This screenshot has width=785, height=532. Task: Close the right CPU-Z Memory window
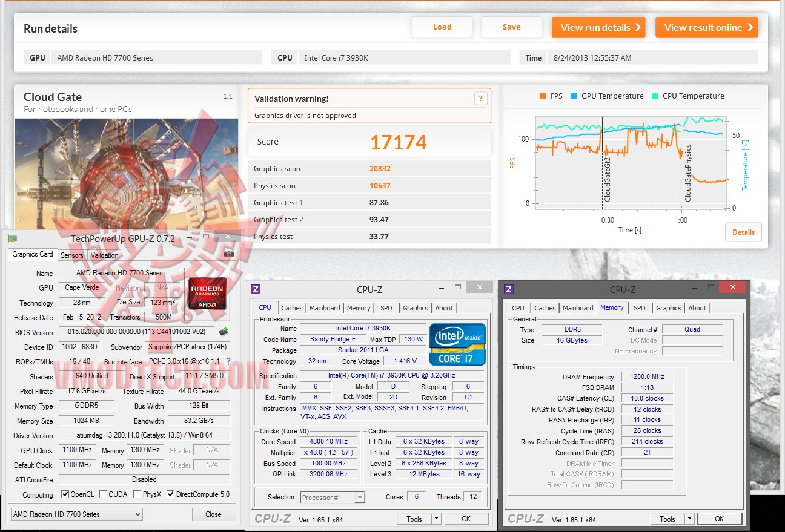(733, 287)
